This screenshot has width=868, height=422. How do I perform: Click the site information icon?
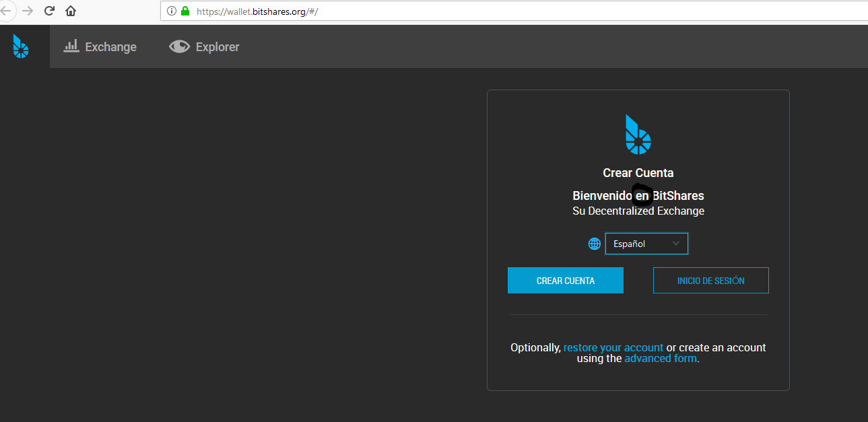click(171, 11)
